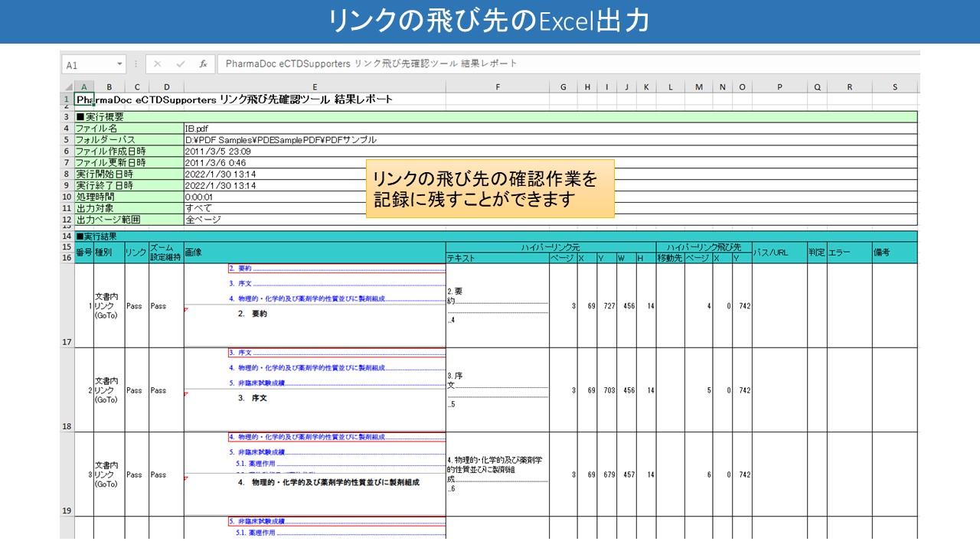Select column E header
The height and width of the screenshot is (551, 980).
pyautogui.click(x=315, y=87)
